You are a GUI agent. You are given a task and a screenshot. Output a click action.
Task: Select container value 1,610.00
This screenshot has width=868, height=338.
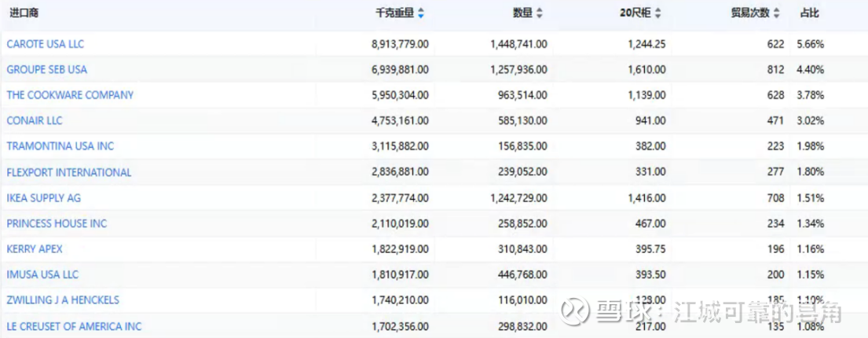[646, 70]
